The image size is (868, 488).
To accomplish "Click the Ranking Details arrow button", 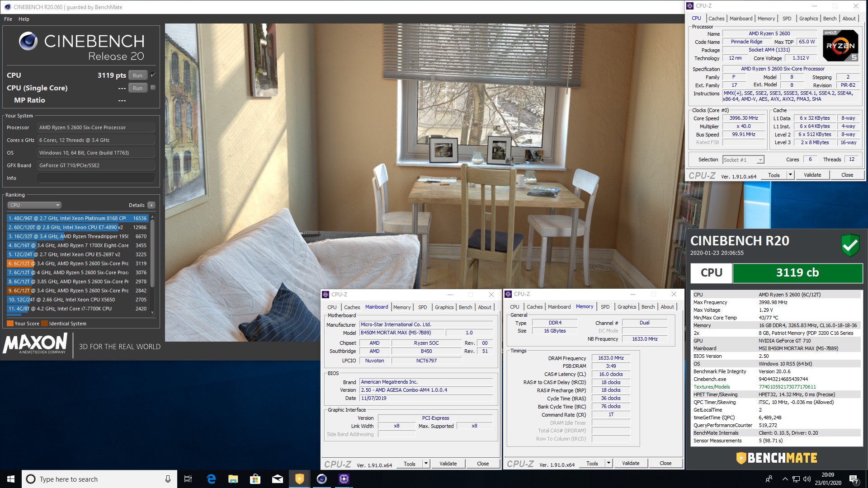I will coord(151,205).
